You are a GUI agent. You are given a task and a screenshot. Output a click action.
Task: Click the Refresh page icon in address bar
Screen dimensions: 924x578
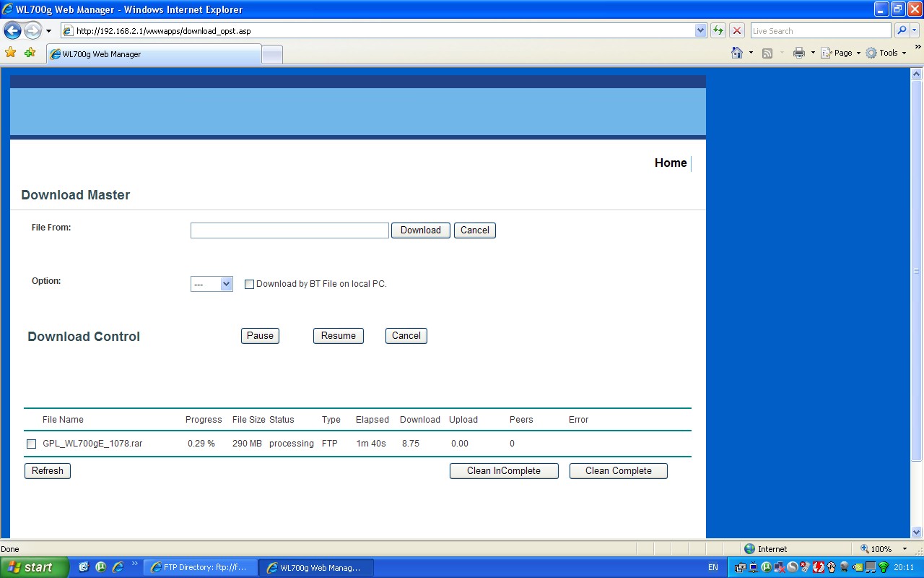click(718, 31)
